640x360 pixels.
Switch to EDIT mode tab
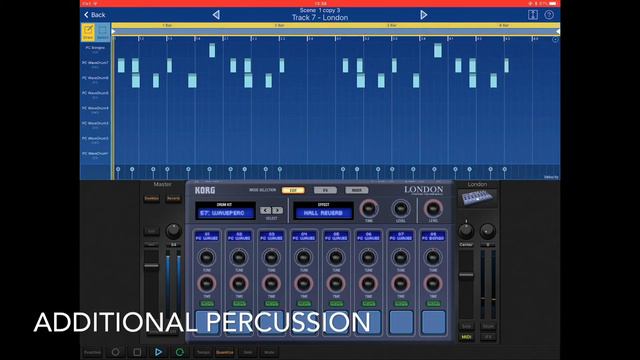pos(293,190)
